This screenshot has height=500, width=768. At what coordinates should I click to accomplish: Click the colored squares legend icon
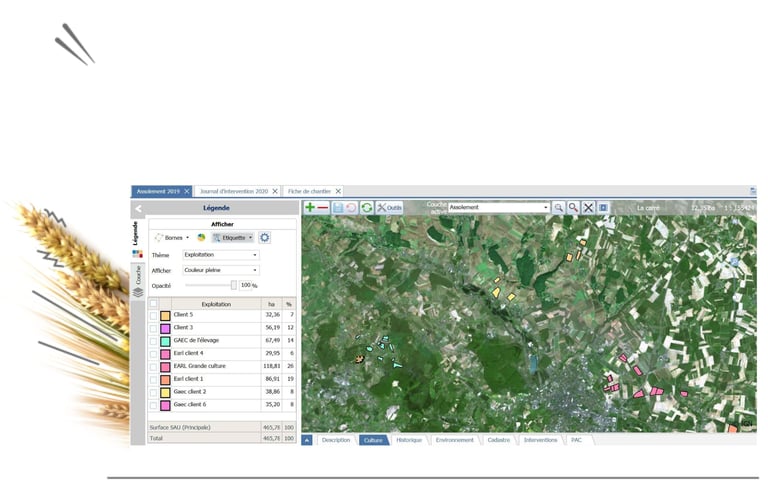[x=138, y=254]
